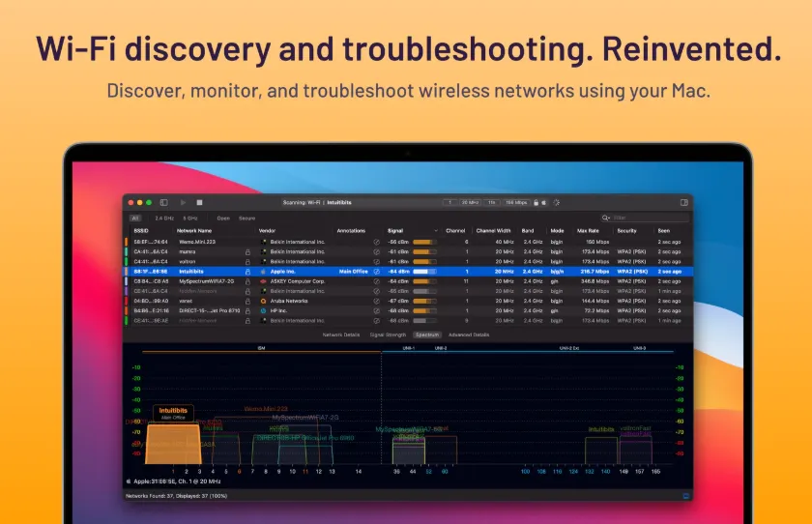Click the ASKEY vendor icon in MySpectrumWiFiA7-2G row
This screenshot has width=812, height=524.
pyautogui.click(x=263, y=281)
